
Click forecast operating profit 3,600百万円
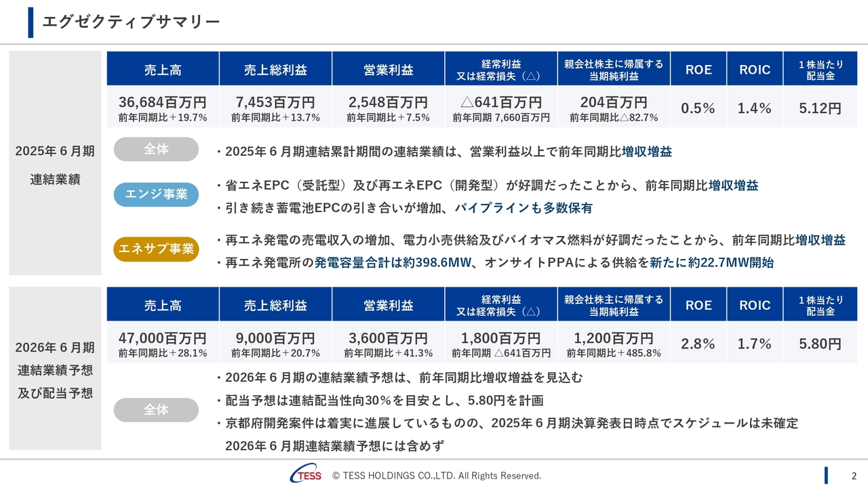(x=388, y=338)
